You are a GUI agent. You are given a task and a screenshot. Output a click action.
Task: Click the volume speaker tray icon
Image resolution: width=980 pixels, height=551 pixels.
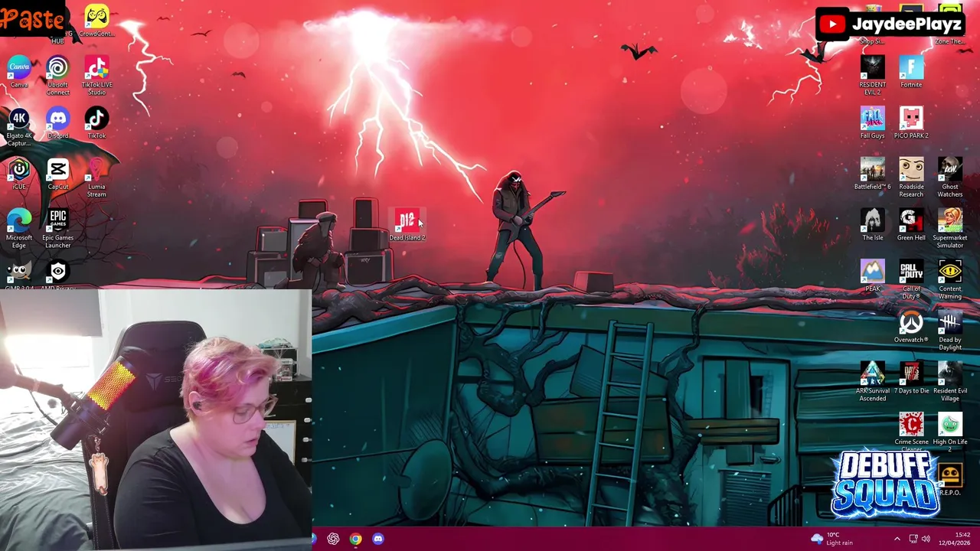pos(926,539)
